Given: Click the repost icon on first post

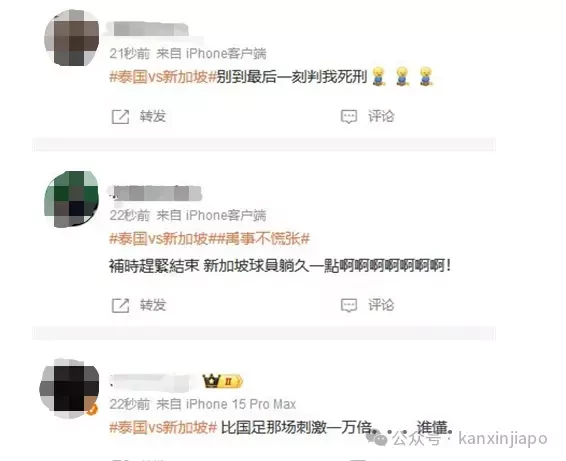Looking at the screenshot, I should (120, 117).
